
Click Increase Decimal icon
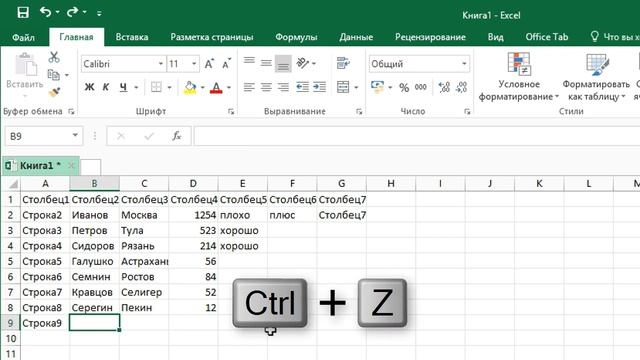point(444,87)
